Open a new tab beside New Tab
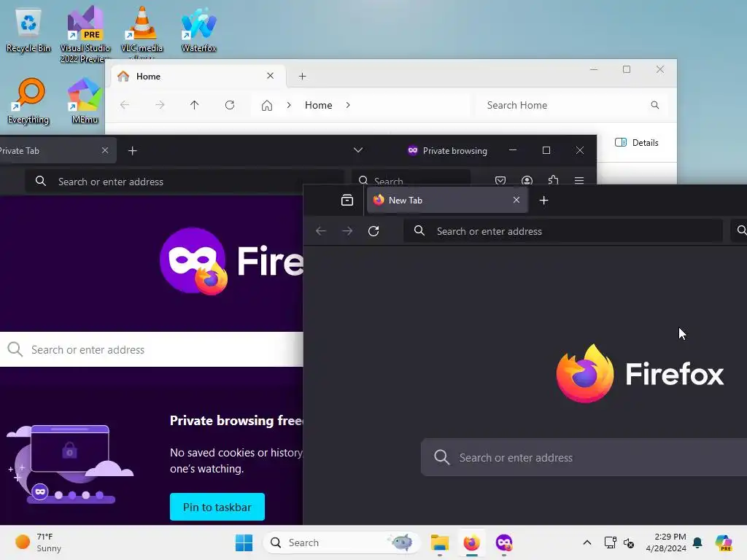The image size is (747, 560). pos(543,201)
